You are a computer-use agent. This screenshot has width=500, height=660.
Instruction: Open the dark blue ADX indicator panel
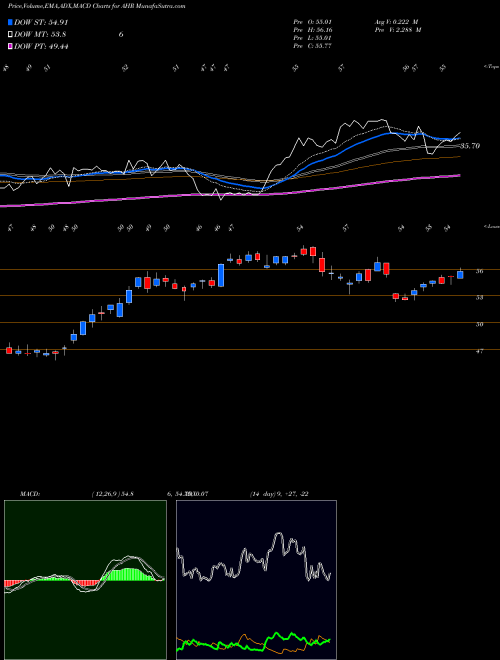tap(256, 580)
